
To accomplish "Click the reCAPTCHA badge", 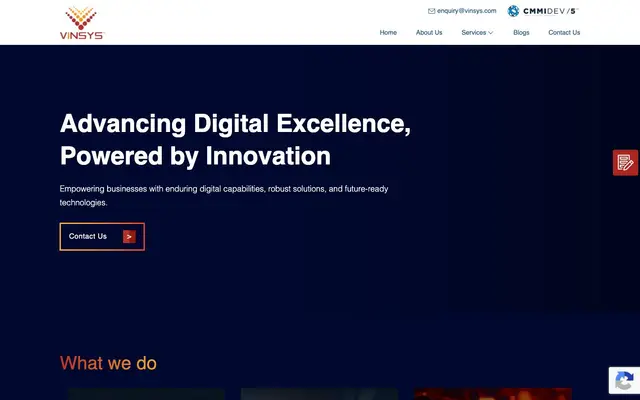I will click(x=624, y=380).
